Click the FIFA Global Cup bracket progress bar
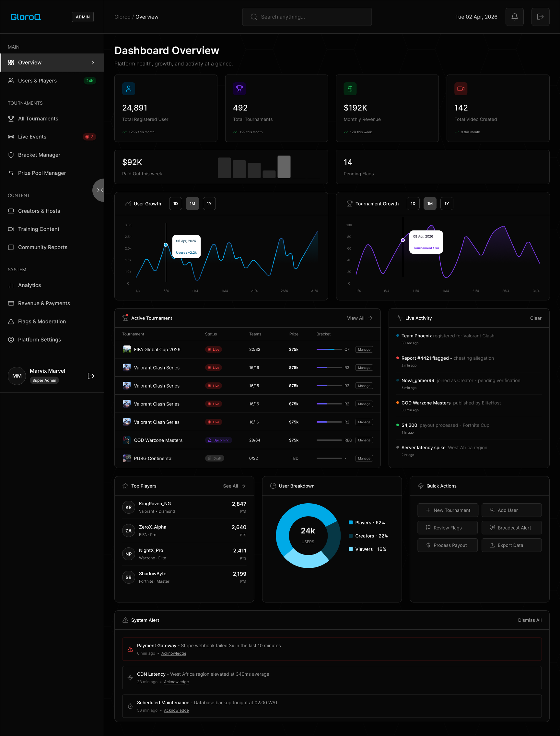The width and height of the screenshot is (560, 736). point(329,349)
